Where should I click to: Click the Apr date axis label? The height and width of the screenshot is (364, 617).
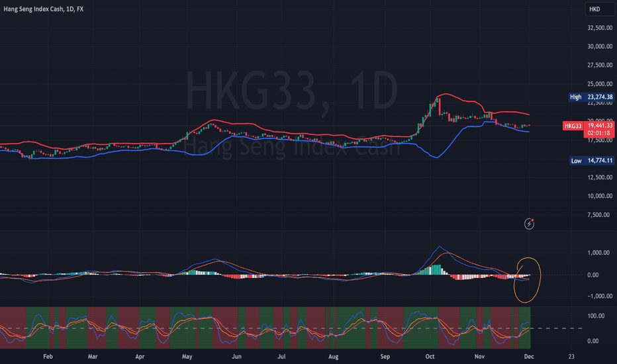[140, 357]
